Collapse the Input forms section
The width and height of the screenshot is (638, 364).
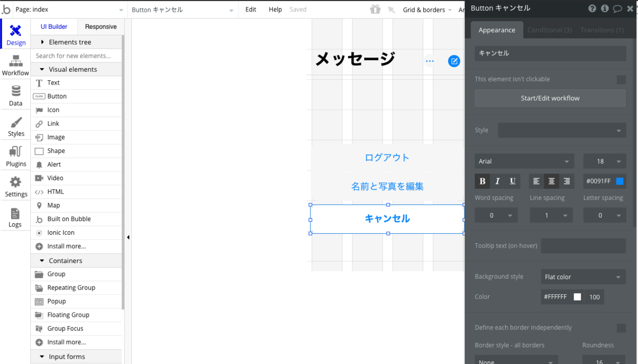(x=77, y=357)
